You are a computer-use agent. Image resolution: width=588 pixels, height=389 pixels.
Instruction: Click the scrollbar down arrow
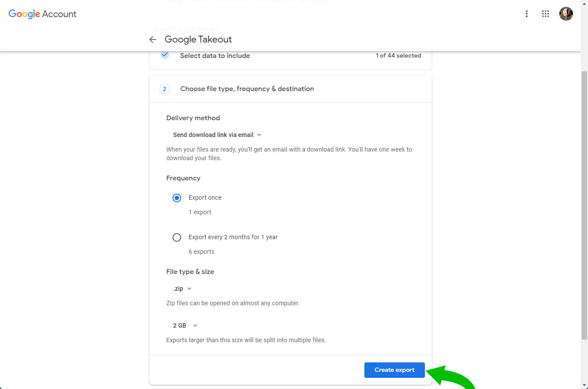pos(584,385)
